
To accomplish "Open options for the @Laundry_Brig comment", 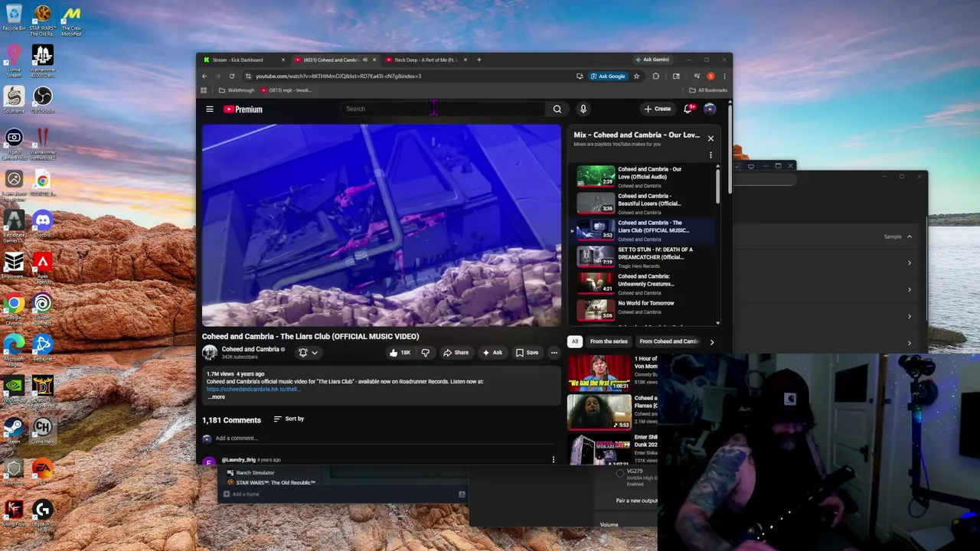I will tap(554, 459).
